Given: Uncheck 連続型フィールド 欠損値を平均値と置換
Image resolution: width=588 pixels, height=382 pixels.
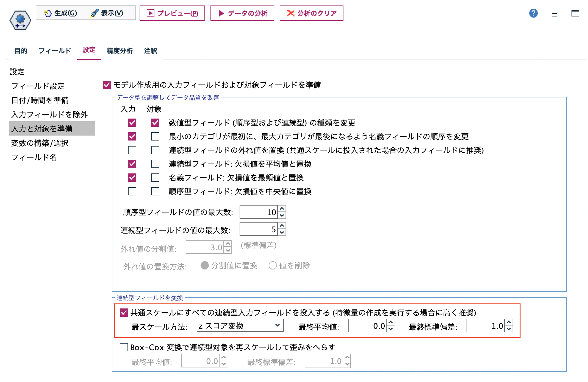Looking at the screenshot, I should click(132, 164).
